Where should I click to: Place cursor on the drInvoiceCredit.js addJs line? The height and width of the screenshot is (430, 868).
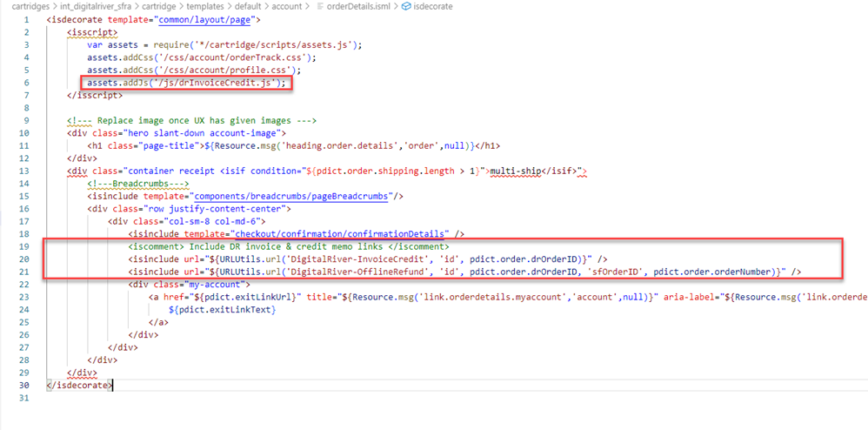[186, 83]
